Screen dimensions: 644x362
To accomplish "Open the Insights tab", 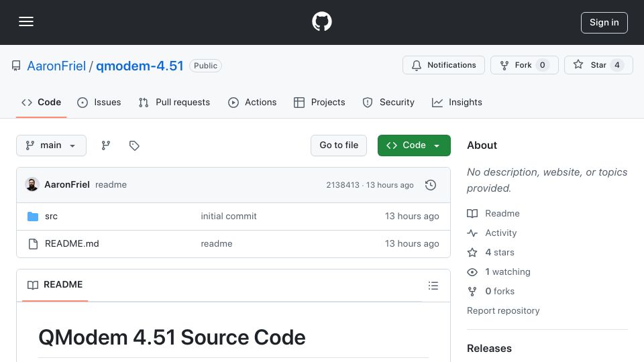I will pos(457,102).
